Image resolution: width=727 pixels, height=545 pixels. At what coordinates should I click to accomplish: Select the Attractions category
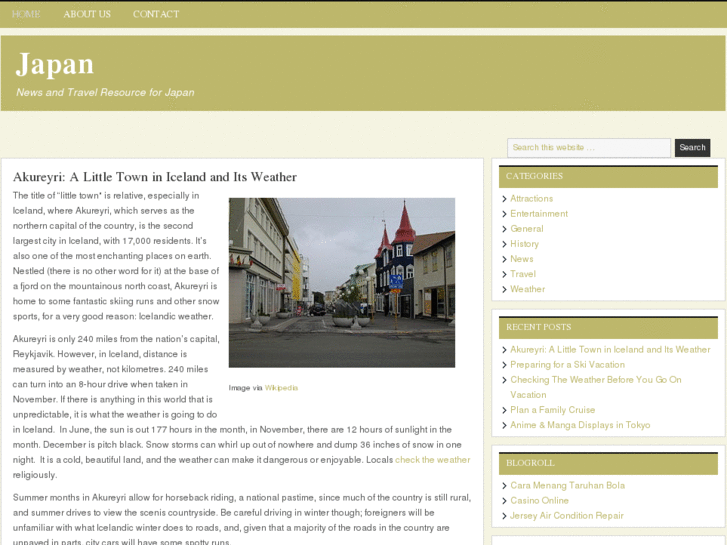point(531,199)
